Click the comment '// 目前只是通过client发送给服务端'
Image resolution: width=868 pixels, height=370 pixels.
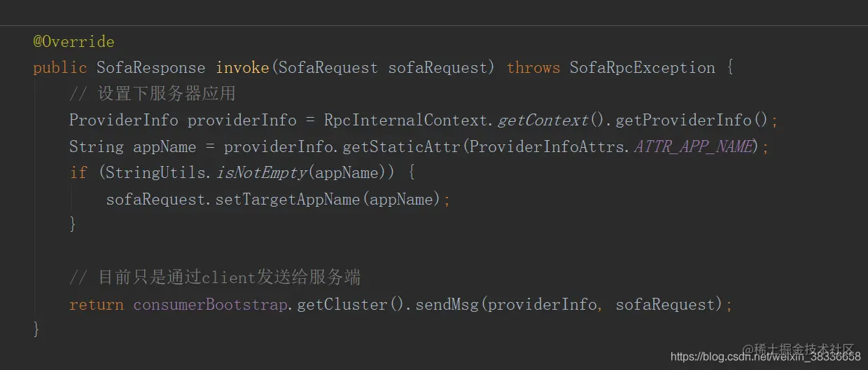215,278
